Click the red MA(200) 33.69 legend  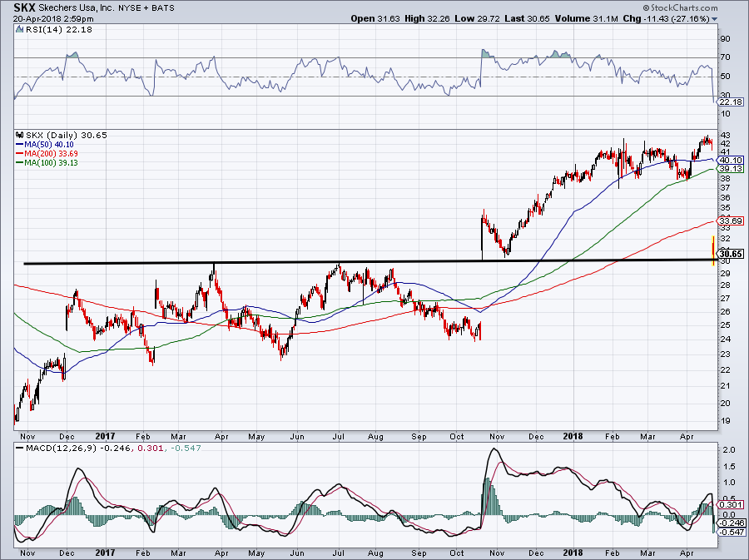click(47, 153)
